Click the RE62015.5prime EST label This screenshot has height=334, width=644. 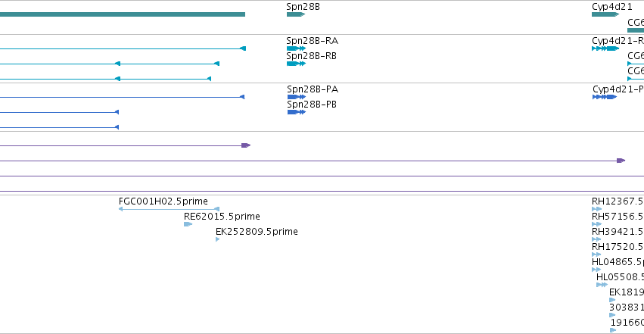[x=222, y=217]
